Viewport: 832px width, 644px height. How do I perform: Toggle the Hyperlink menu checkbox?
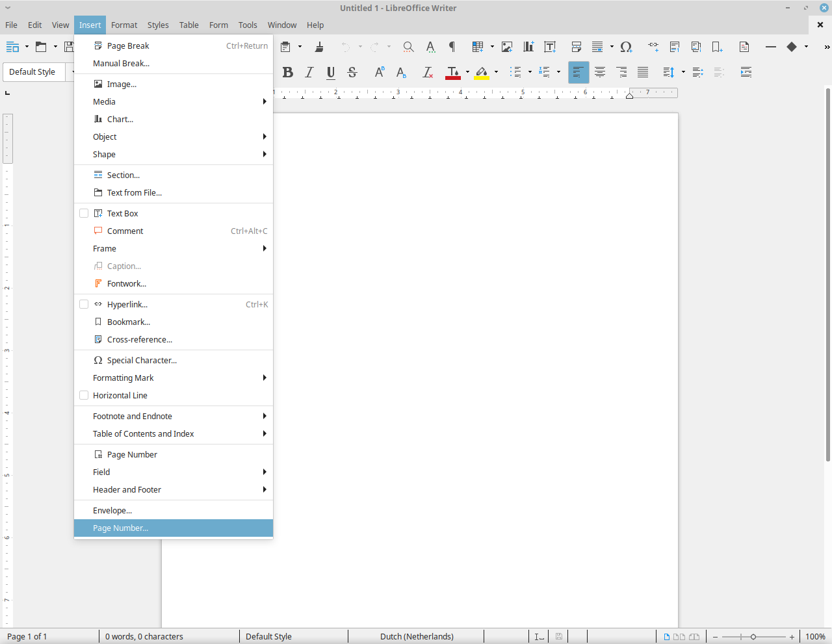click(84, 304)
